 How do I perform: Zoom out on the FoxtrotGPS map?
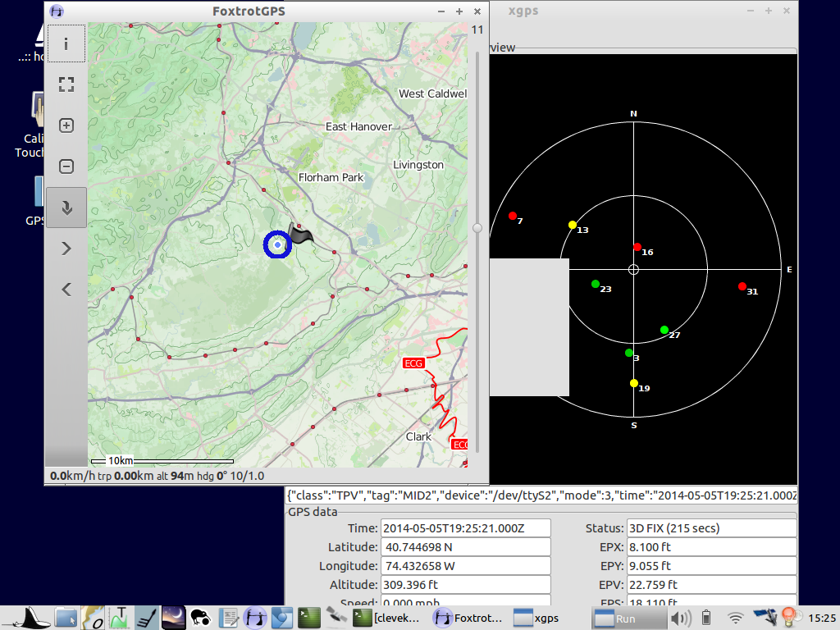pyautogui.click(x=66, y=166)
